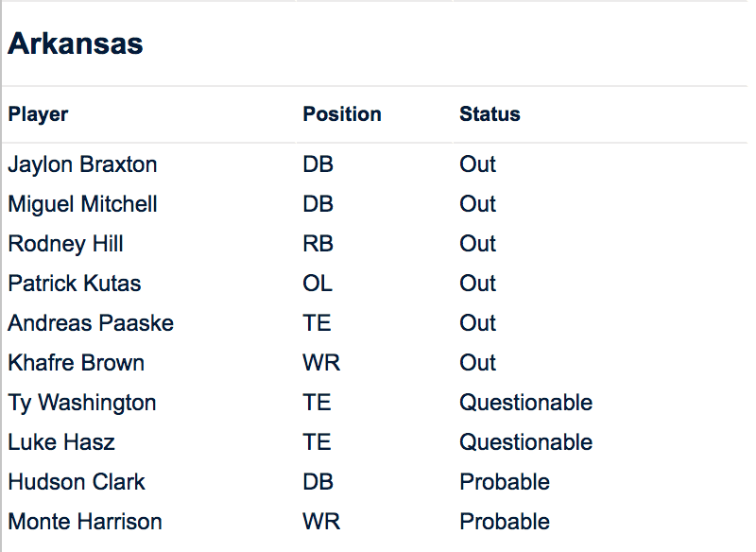The width and height of the screenshot is (756, 552).
Task: Click Luke Hasz's Questionable status
Action: click(x=526, y=442)
